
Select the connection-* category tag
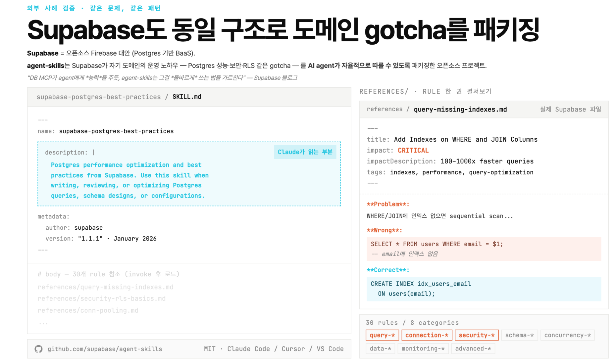(427, 335)
